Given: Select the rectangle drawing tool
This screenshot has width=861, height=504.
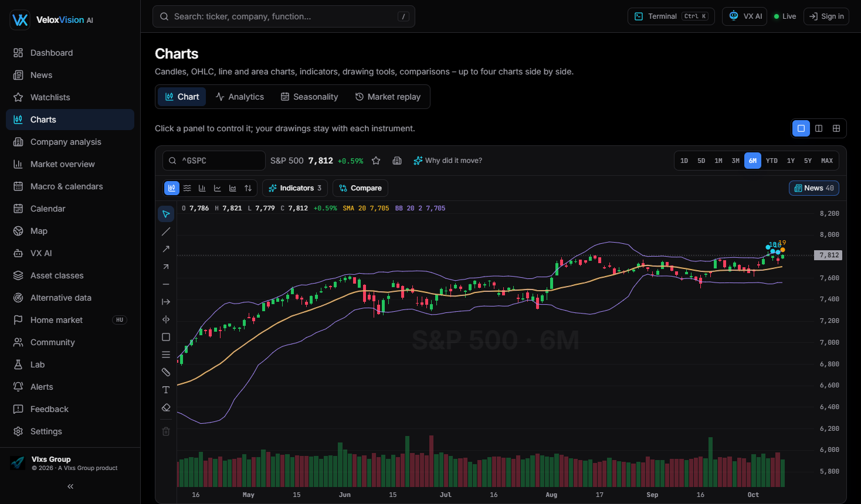Looking at the screenshot, I should point(166,337).
